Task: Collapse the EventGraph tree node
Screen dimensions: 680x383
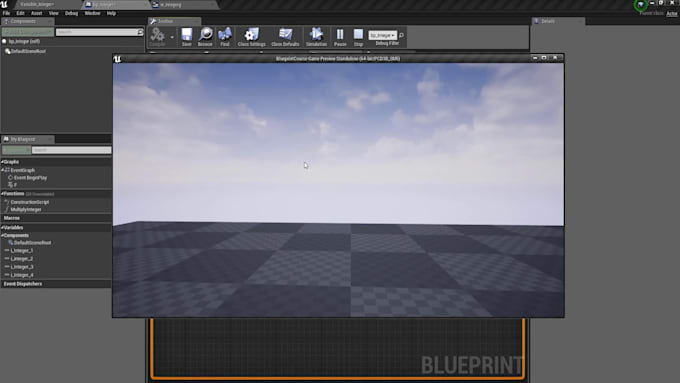Action: [3, 170]
